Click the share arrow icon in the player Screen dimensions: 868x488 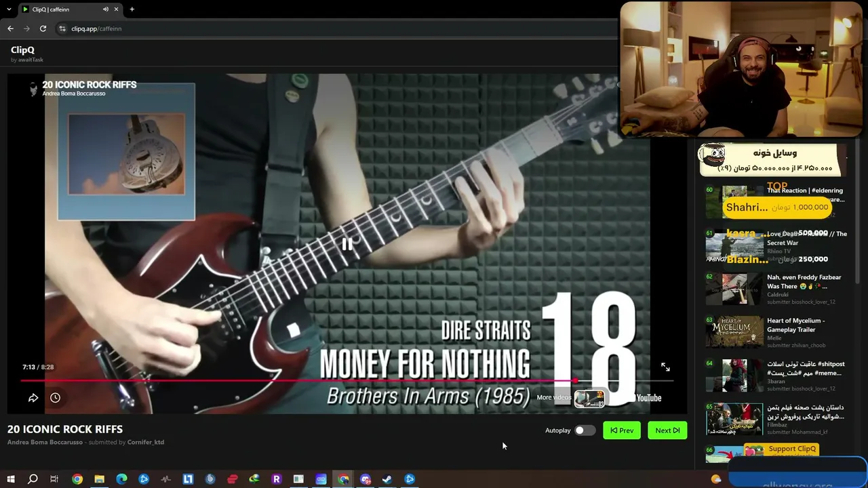click(x=33, y=398)
